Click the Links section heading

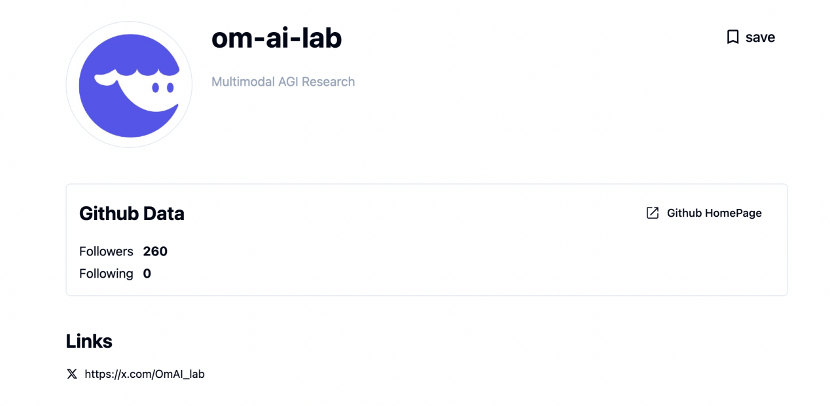[89, 341]
